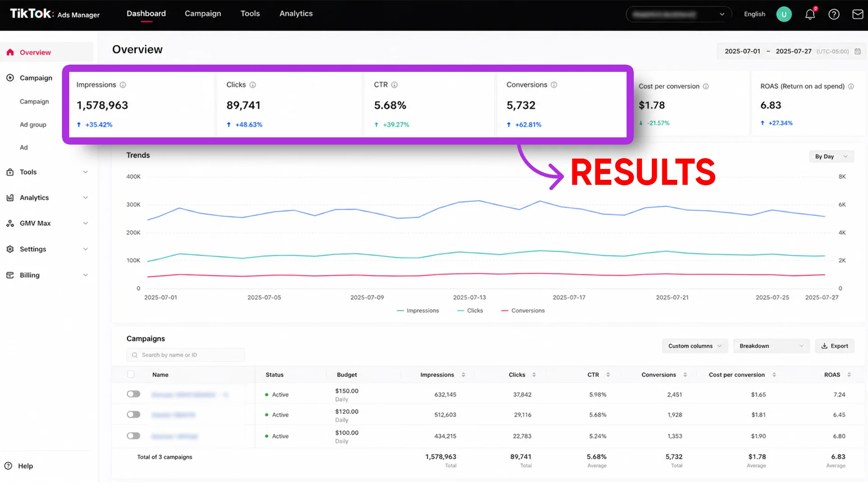Viewport: 868px width, 488px height.
Task: Click the Impressions info icon
Action: point(123,85)
